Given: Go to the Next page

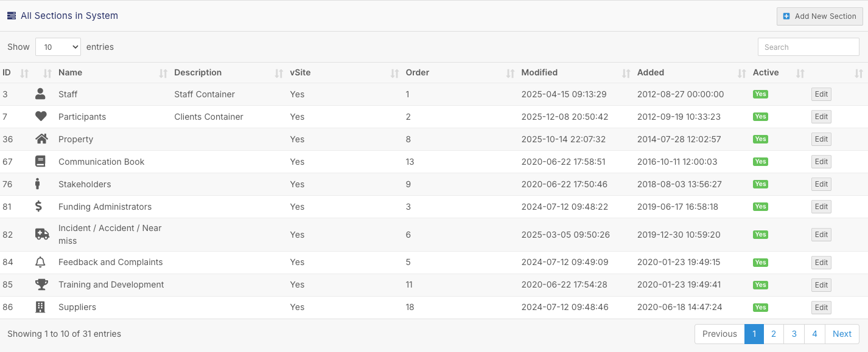Looking at the screenshot, I should tap(842, 334).
